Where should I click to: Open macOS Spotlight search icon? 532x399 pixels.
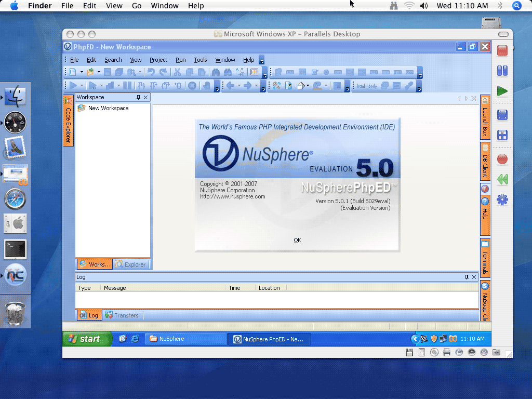click(x=516, y=6)
